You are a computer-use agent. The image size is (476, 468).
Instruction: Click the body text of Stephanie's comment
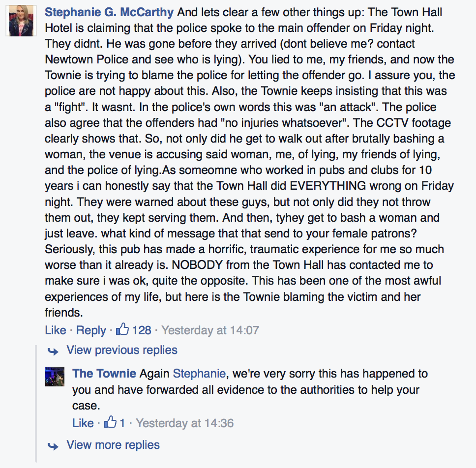pyautogui.click(x=246, y=170)
